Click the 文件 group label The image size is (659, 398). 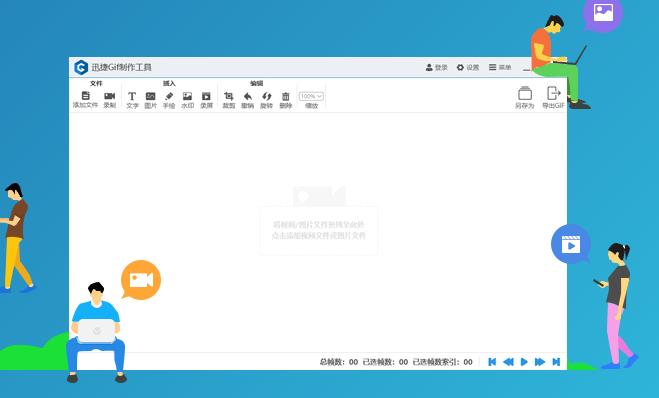click(x=96, y=83)
